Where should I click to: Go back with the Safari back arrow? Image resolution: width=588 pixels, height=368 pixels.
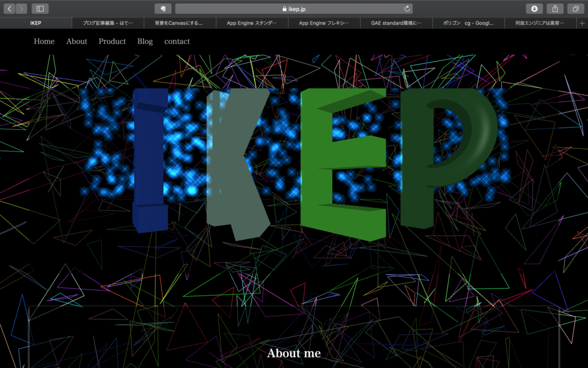9,9
